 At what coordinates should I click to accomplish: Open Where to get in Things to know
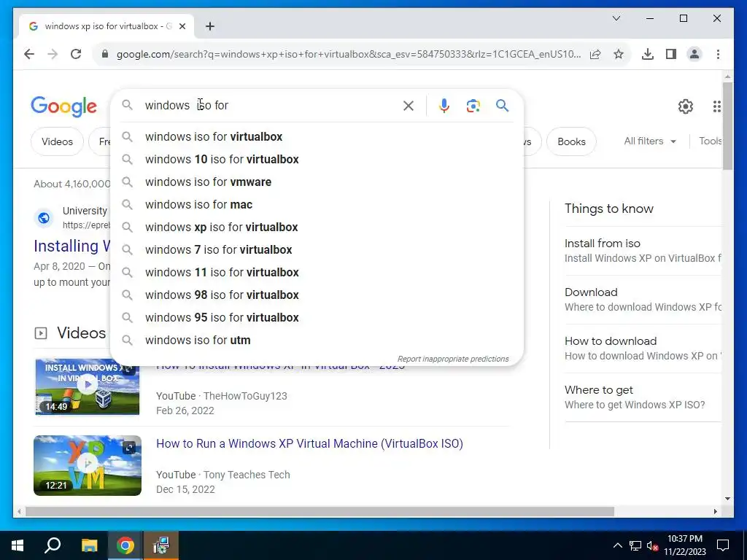642,397
